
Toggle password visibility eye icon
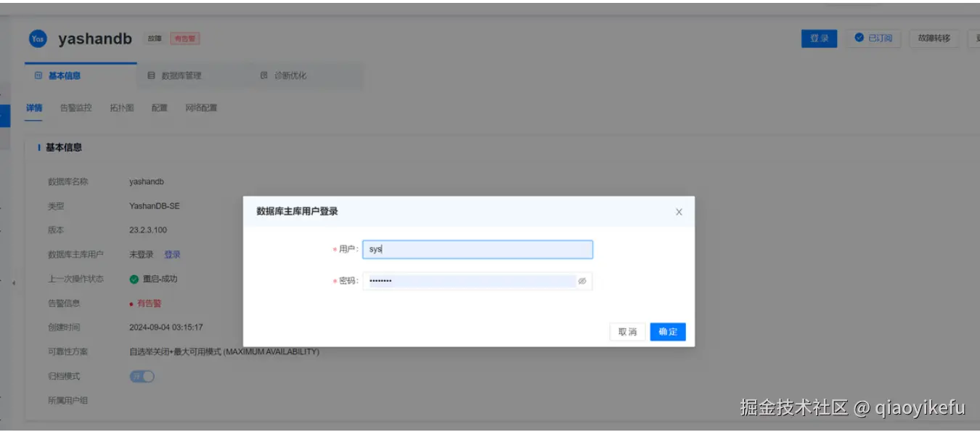(x=582, y=281)
